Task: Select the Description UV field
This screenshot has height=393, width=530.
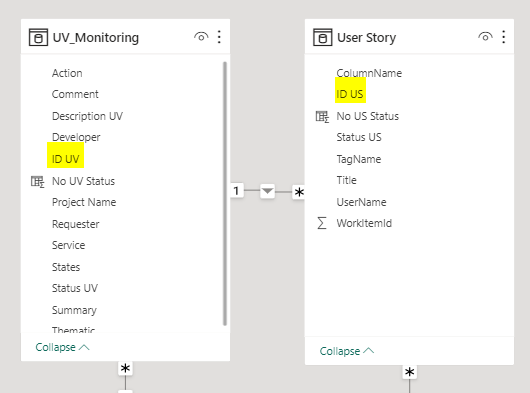Action: click(x=87, y=116)
